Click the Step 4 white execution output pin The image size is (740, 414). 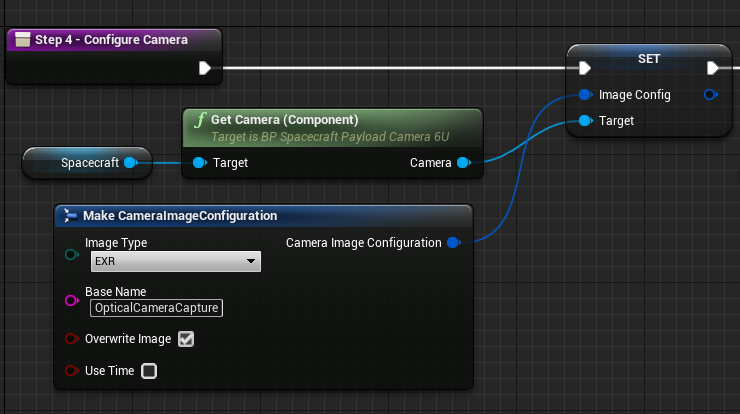tap(204, 69)
